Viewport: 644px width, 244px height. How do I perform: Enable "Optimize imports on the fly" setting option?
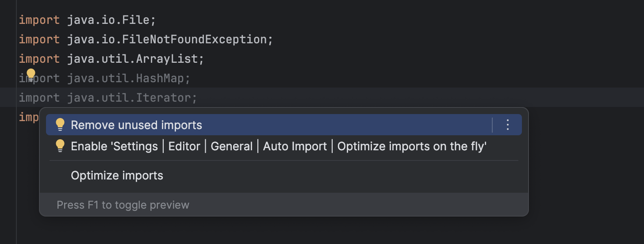[279, 146]
